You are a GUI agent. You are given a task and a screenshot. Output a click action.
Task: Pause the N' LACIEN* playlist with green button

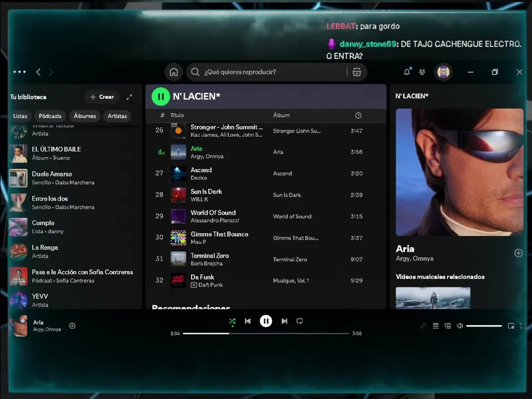(x=161, y=96)
